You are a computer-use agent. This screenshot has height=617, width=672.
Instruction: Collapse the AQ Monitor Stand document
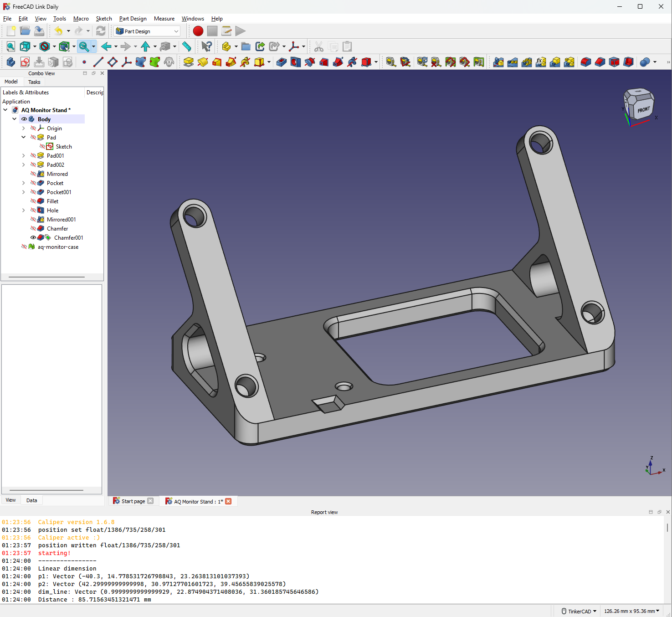click(5, 110)
